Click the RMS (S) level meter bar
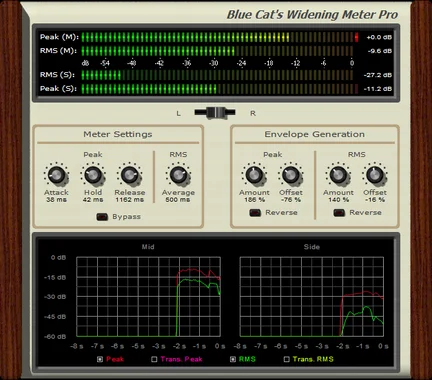 point(217,75)
